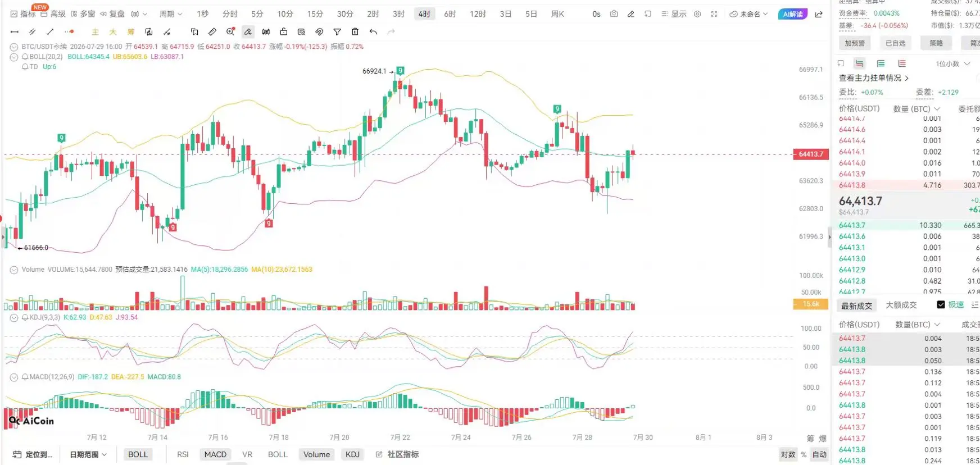Click the 主 main-force indicator icon
This screenshot has width=980, height=465.
[x=95, y=32]
